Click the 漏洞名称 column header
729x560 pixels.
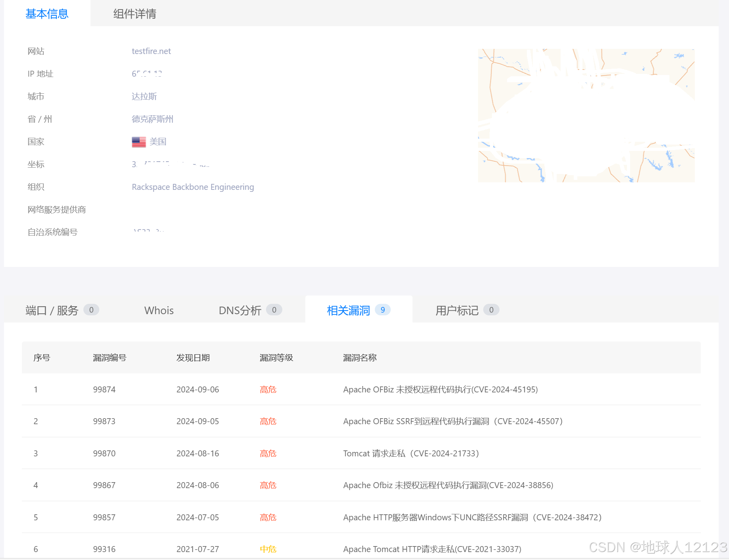click(x=360, y=357)
